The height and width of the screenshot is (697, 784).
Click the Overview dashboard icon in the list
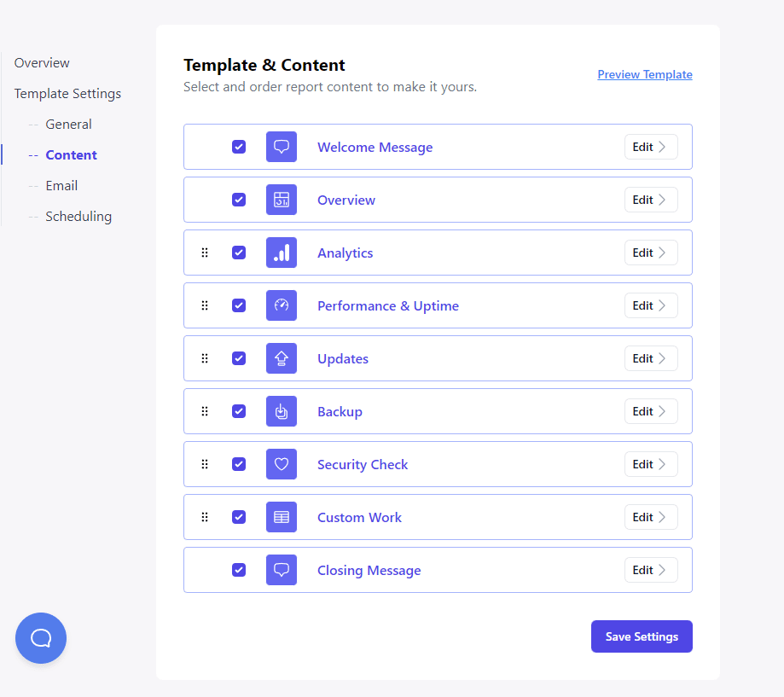click(x=282, y=200)
